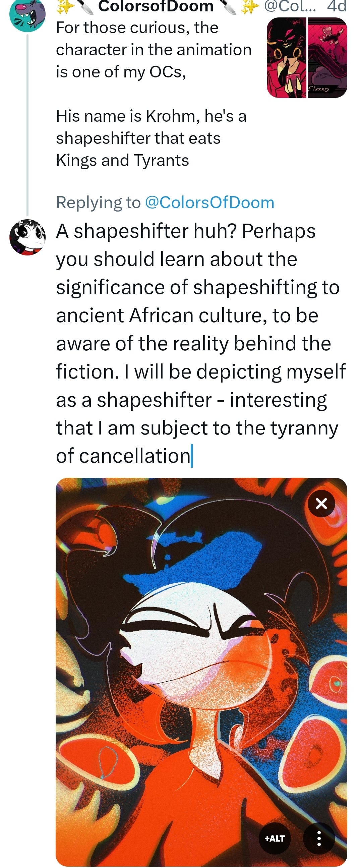Tap the 'Kings and Tyrants' text line
Image resolution: width=359 pixels, height=868 pixels.
[x=123, y=160]
